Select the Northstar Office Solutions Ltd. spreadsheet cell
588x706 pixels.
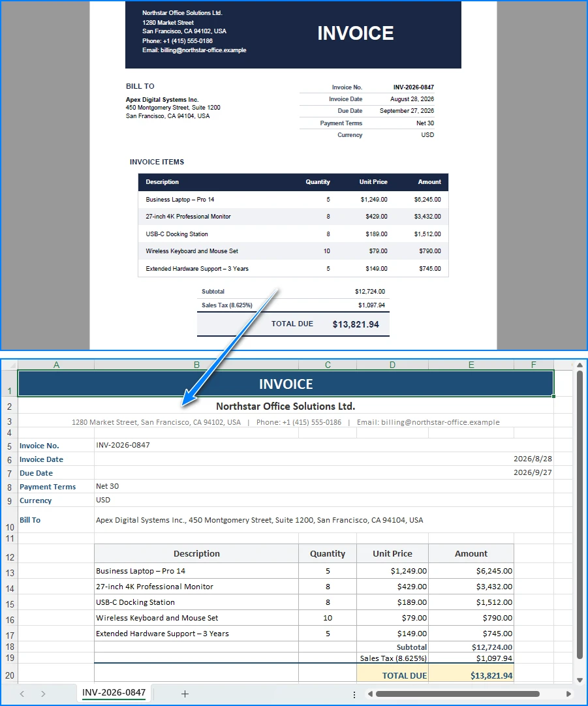coord(285,406)
